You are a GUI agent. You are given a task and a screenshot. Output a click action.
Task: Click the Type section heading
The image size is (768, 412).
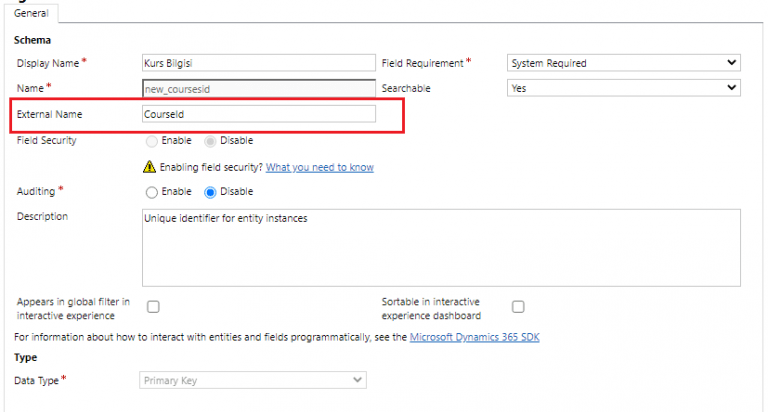27,357
